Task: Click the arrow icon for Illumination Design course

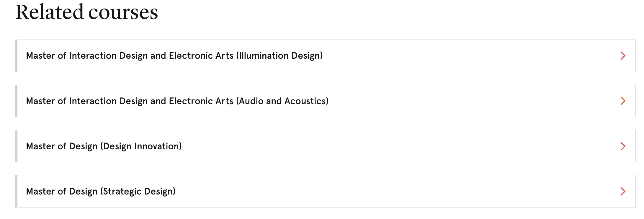Action: coord(623,56)
